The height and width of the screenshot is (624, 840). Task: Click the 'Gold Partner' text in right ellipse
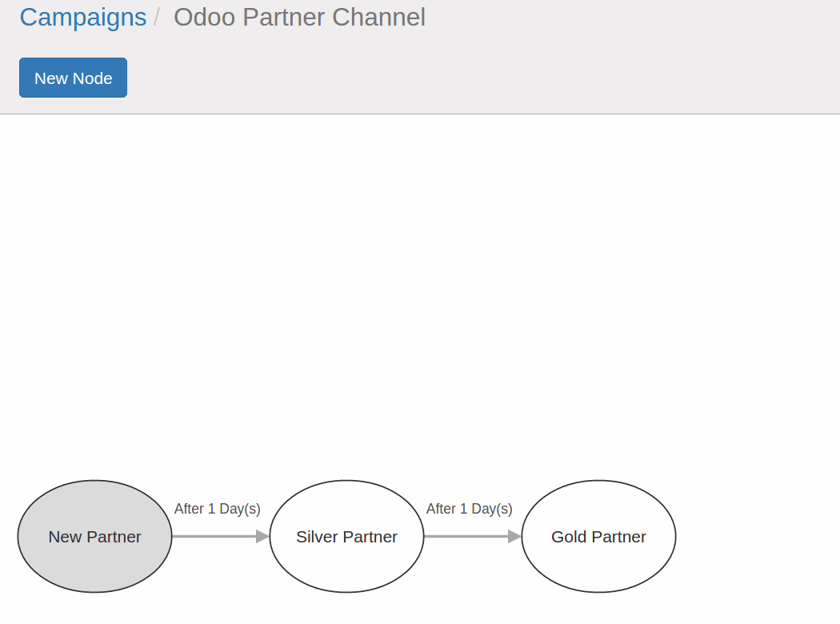click(x=598, y=537)
